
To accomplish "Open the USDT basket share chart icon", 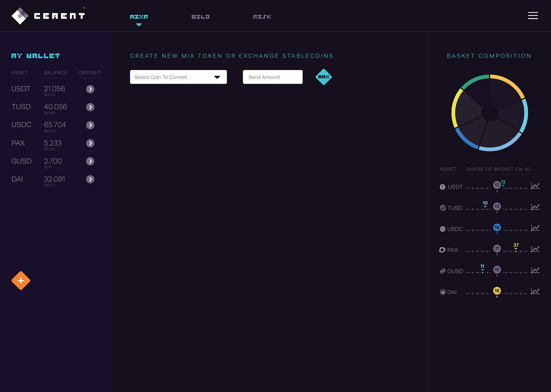I will pos(535,186).
